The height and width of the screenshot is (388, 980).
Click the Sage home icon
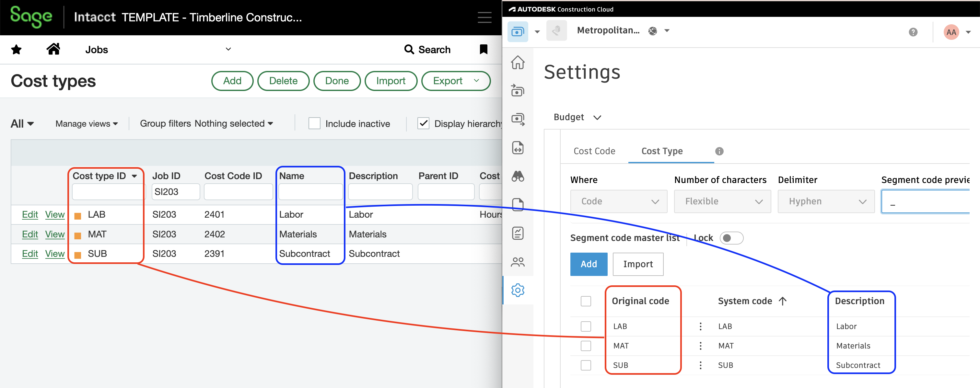coord(53,49)
